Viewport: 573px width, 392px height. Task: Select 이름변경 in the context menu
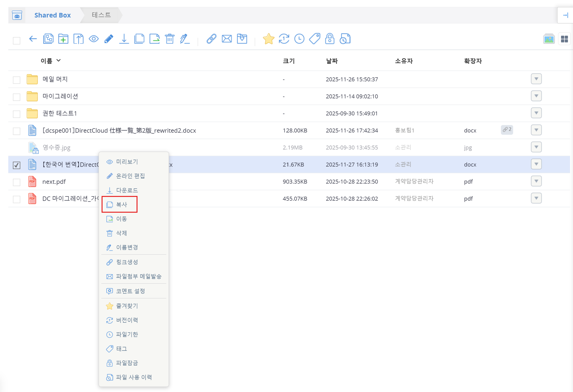coord(127,247)
